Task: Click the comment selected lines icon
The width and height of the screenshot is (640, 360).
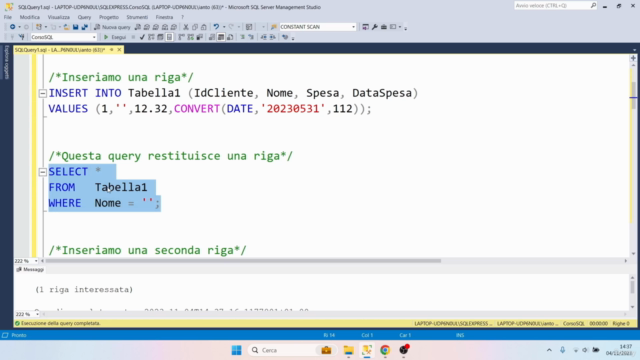Action: (x=242, y=37)
